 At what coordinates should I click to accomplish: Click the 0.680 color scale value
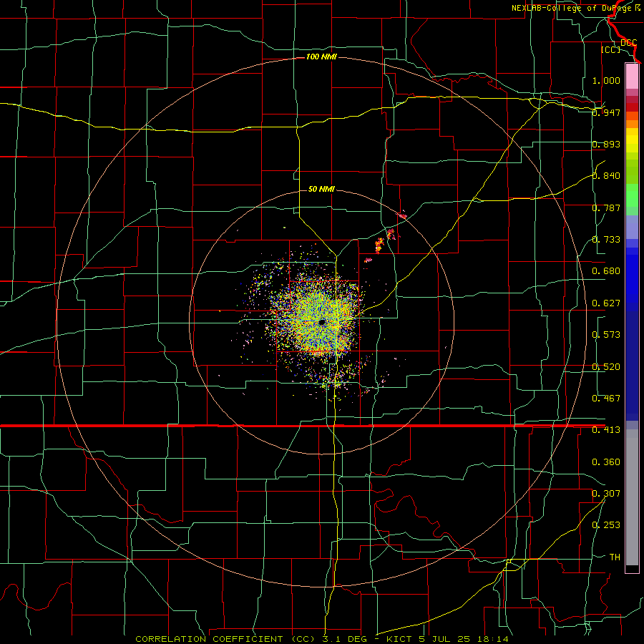(606, 271)
